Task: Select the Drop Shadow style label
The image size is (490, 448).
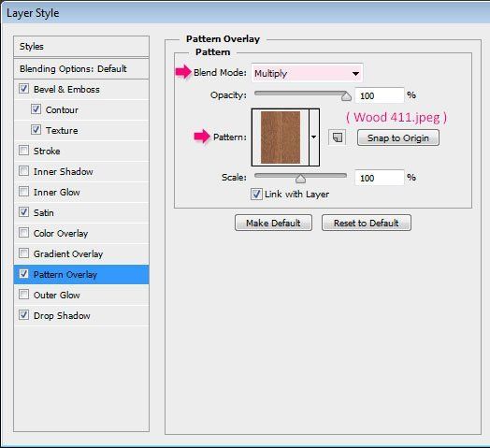Action: (62, 316)
